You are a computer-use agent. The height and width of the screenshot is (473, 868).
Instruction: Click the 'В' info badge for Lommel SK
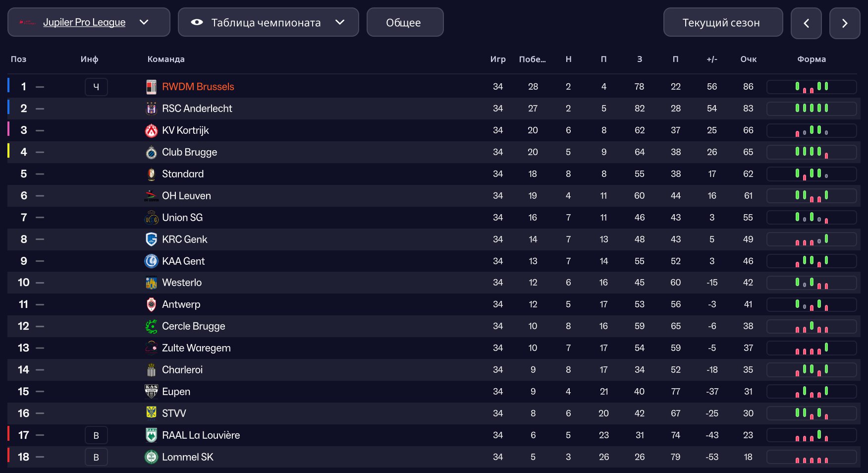click(96, 457)
